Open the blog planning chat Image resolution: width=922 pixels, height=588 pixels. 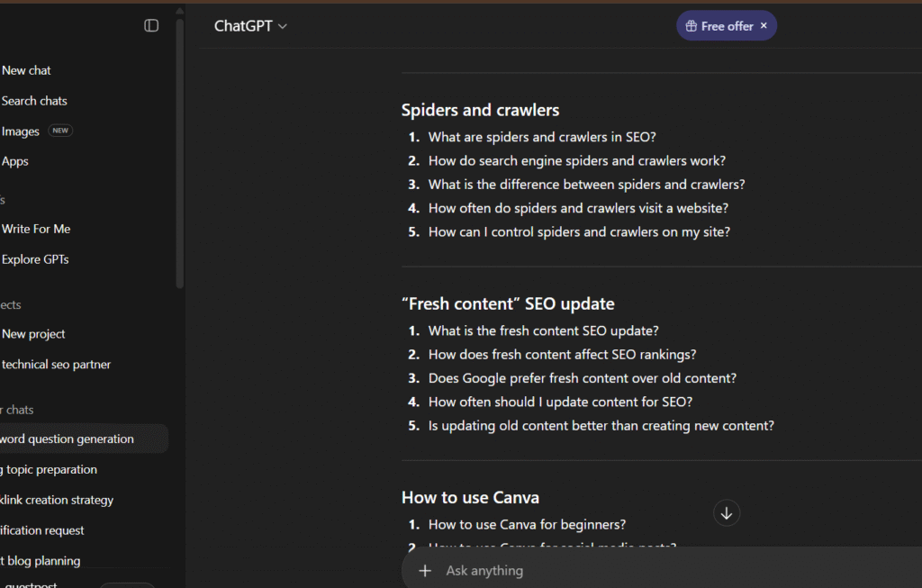pos(41,561)
